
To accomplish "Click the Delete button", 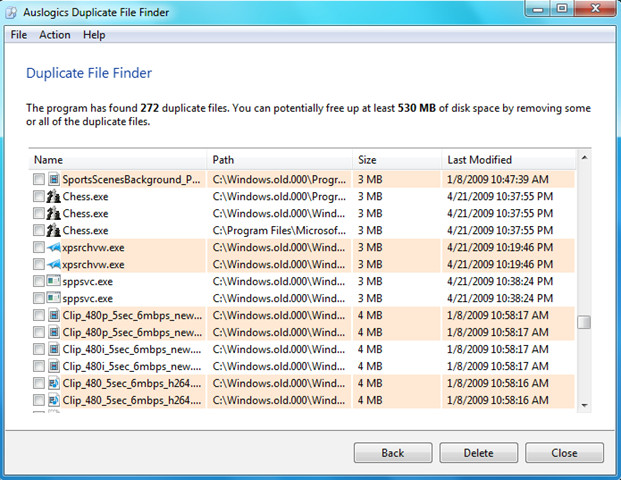I will 478,453.
